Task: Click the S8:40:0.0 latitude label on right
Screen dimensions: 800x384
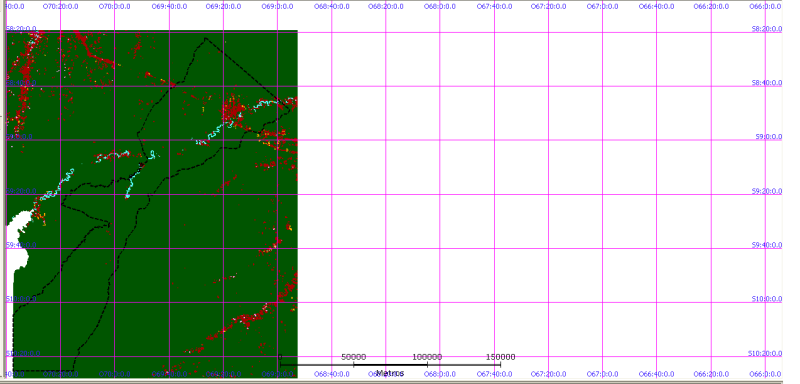Action: [x=767, y=83]
